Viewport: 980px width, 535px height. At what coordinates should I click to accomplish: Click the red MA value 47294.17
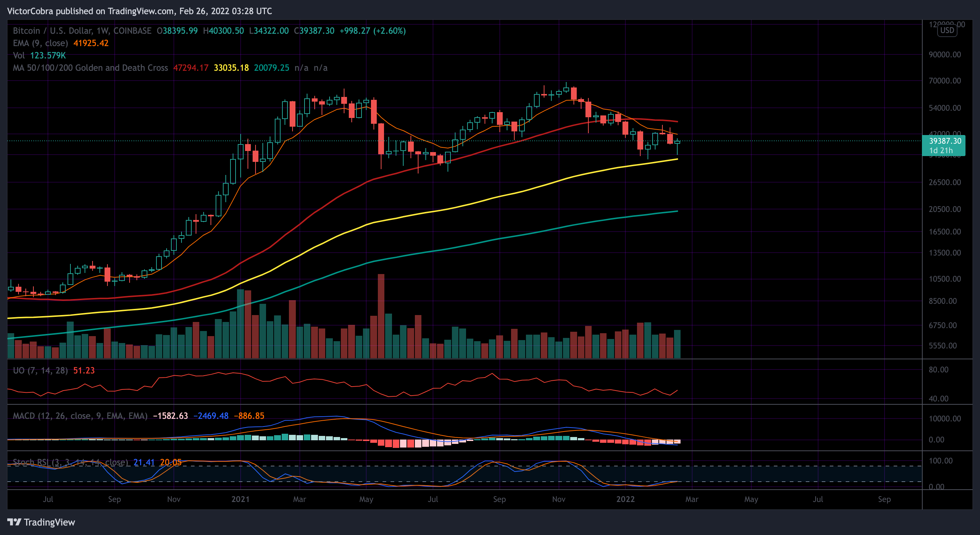click(x=191, y=68)
